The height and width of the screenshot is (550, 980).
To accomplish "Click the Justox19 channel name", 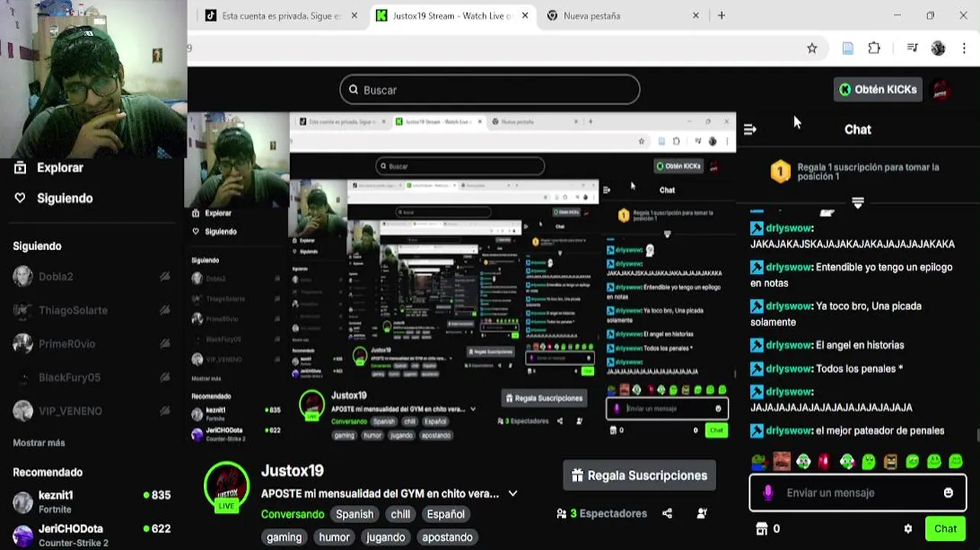I will tap(292, 471).
